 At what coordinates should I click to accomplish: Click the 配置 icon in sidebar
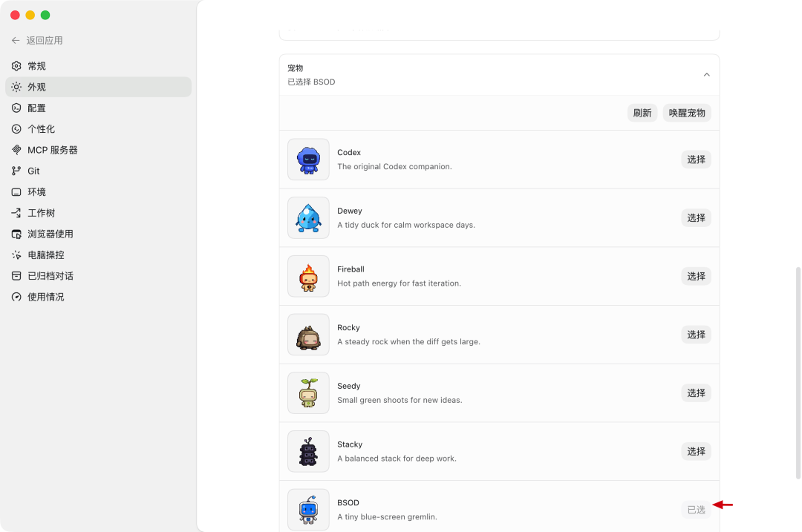pyautogui.click(x=16, y=108)
